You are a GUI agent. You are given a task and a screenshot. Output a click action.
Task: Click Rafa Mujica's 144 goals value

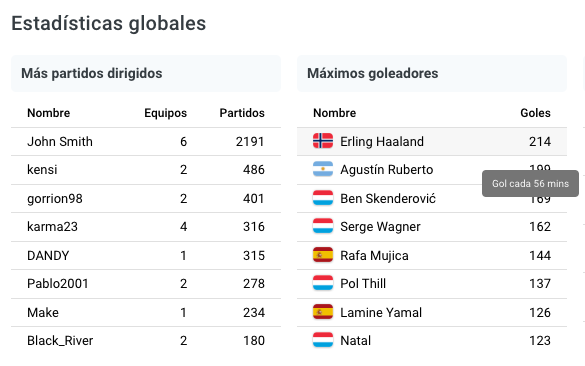click(540, 256)
